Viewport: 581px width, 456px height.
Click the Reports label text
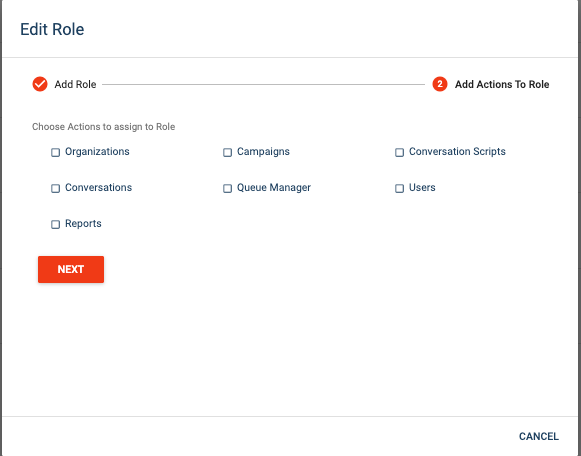83,223
